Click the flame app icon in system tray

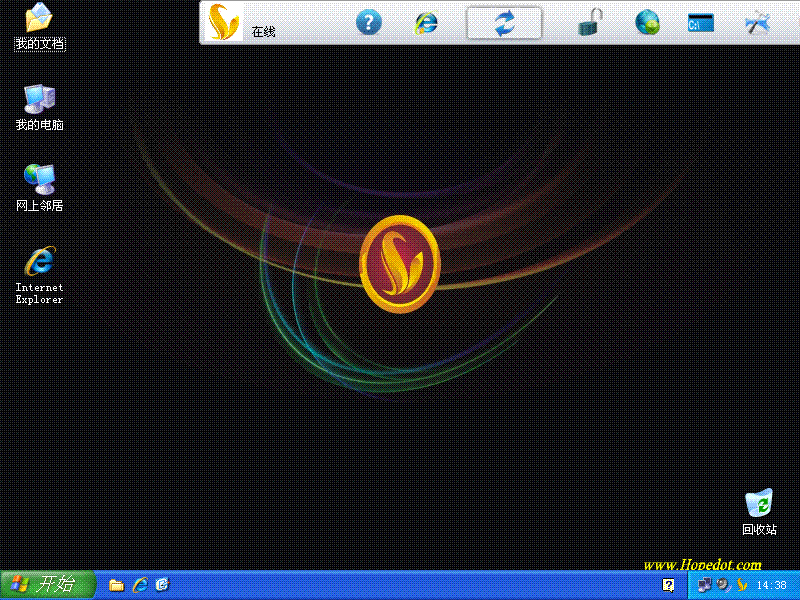click(742, 585)
